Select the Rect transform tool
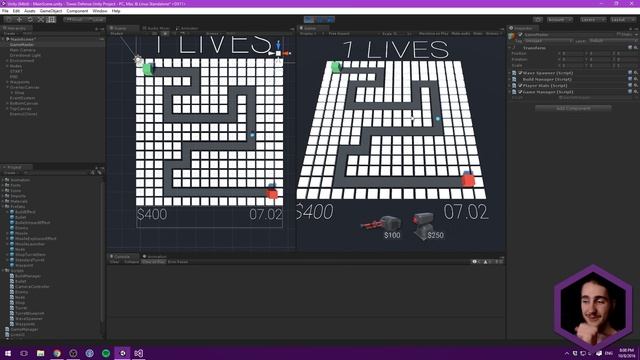Viewport: 640px width, 360px height. pyautogui.click(x=51, y=20)
